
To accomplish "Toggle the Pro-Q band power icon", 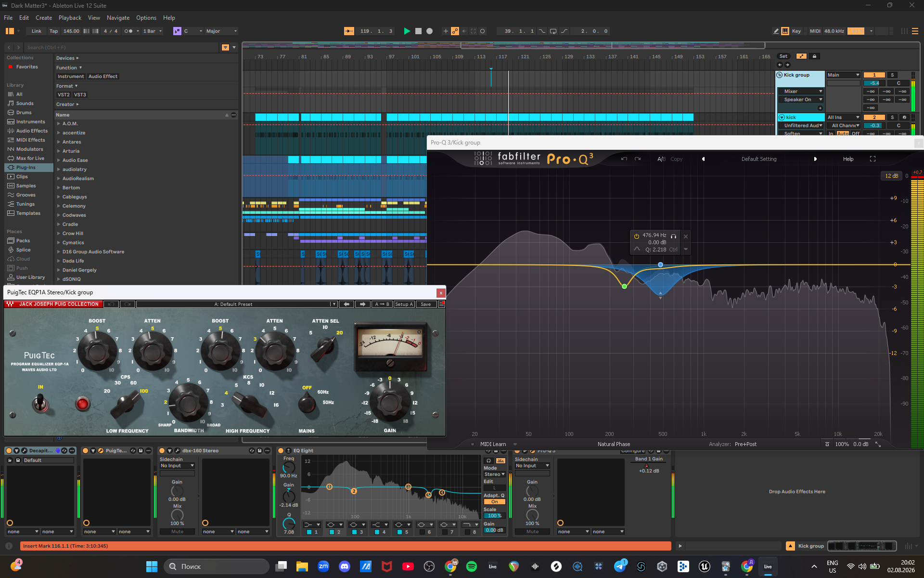I will pyautogui.click(x=637, y=236).
